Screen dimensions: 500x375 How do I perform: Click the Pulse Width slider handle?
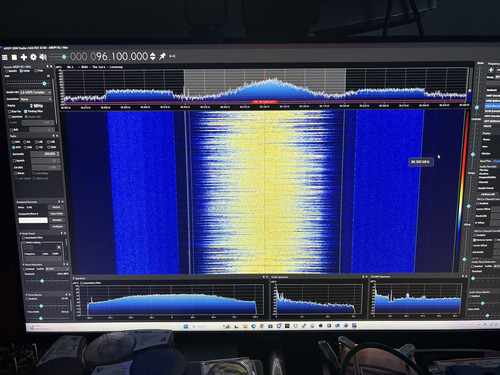click(41, 318)
